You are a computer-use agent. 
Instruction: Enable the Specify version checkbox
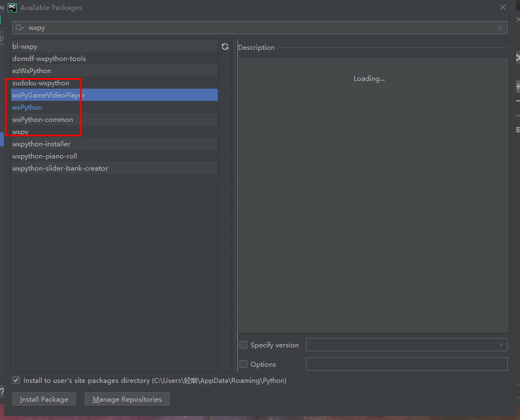pos(243,345)
